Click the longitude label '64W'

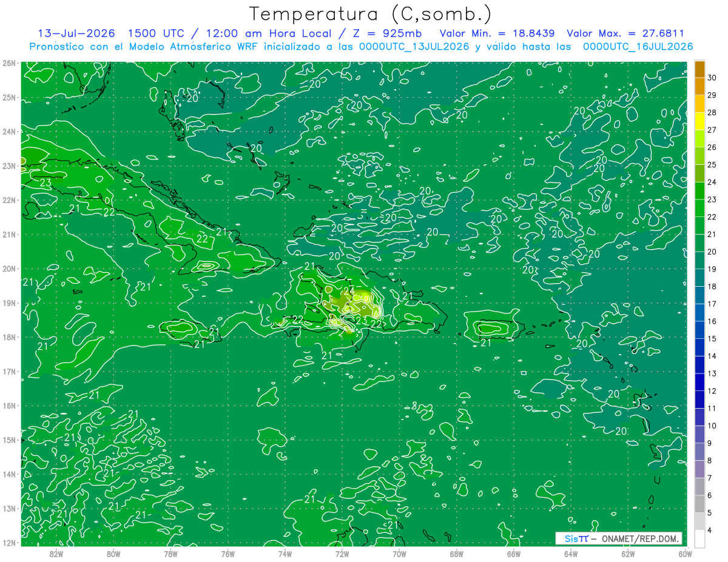pos(571,554)
